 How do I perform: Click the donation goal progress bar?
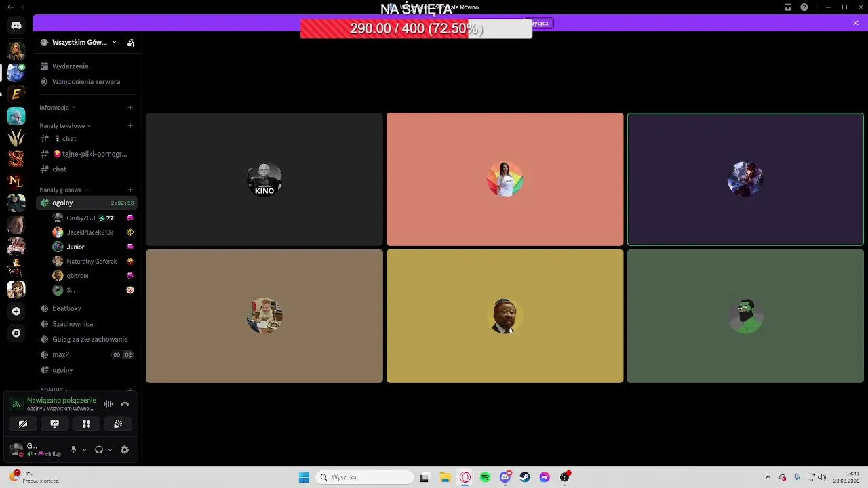click(416, 28)
